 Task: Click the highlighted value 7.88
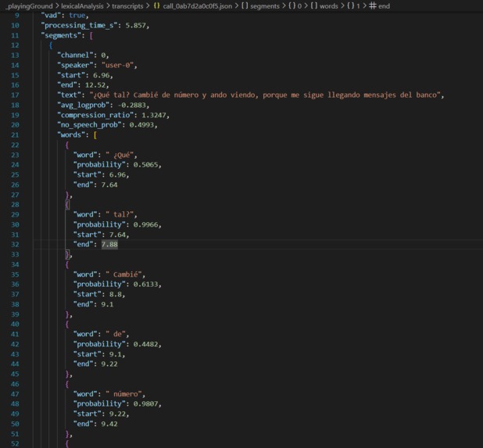click(109, 245)
